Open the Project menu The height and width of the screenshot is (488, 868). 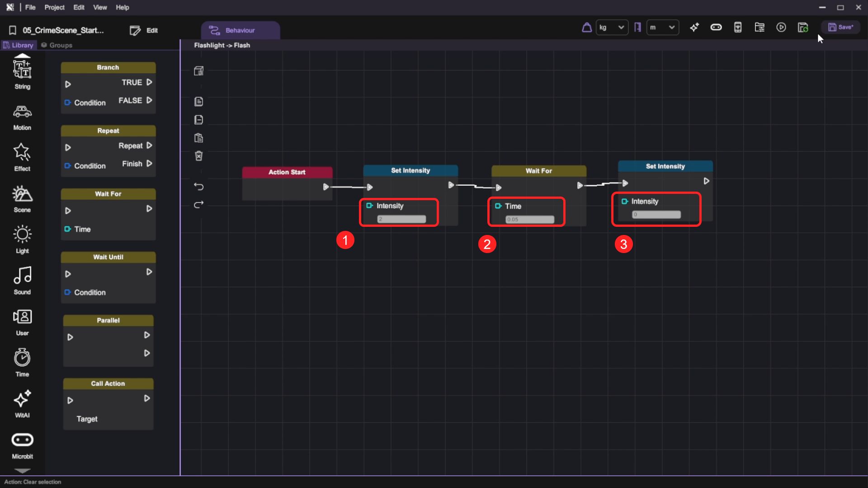(x=54, y=7)
